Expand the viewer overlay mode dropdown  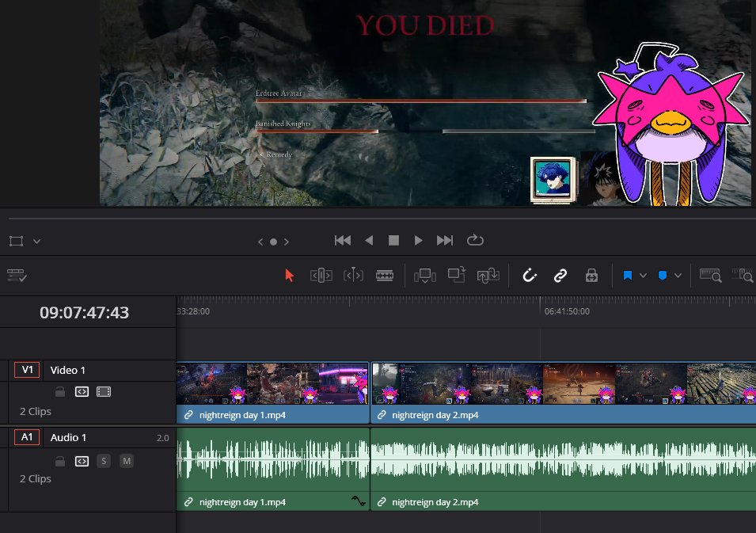pyautogui.click(x=36, y=241)
